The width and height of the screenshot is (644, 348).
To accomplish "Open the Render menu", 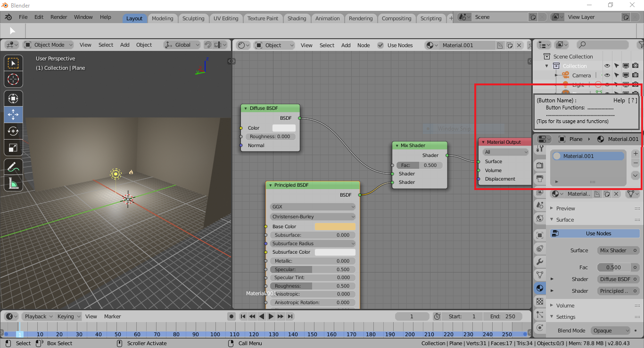I will tap(59, 17).
